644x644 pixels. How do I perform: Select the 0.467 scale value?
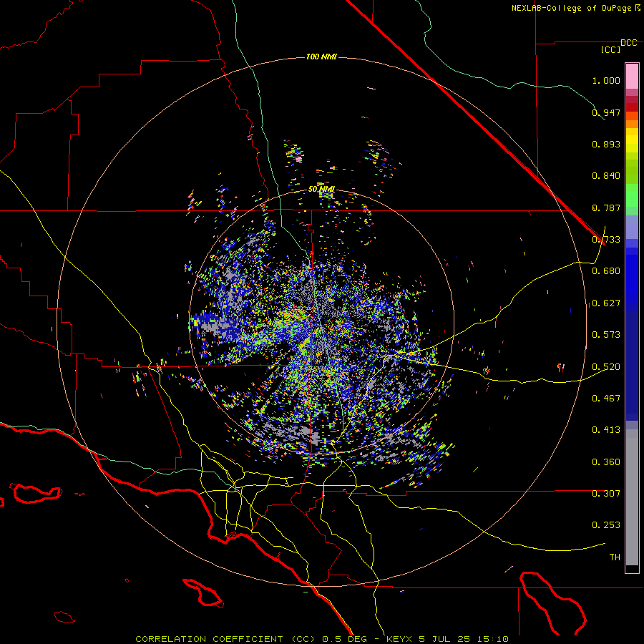[606, 399]
